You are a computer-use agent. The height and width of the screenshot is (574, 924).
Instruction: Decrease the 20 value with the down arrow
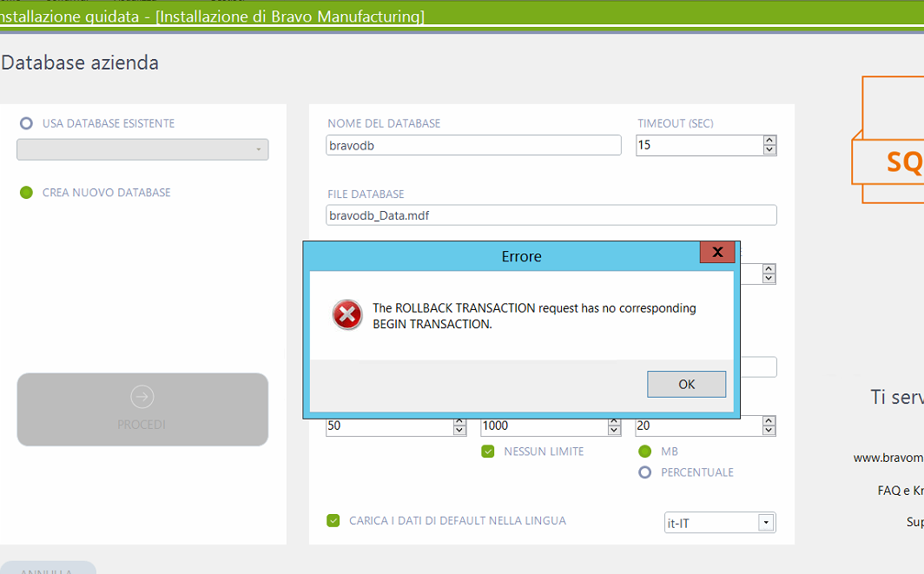[x=769, y=431]
